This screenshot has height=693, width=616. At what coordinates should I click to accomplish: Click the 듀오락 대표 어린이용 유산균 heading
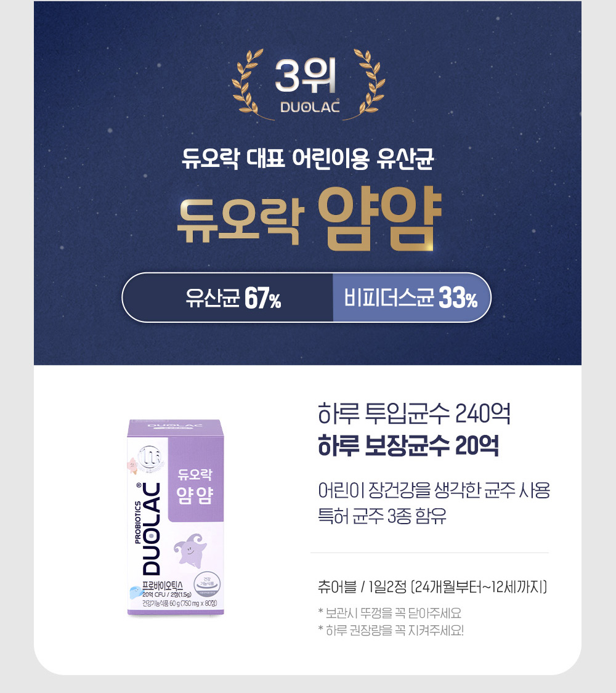(x=308, y=158)
